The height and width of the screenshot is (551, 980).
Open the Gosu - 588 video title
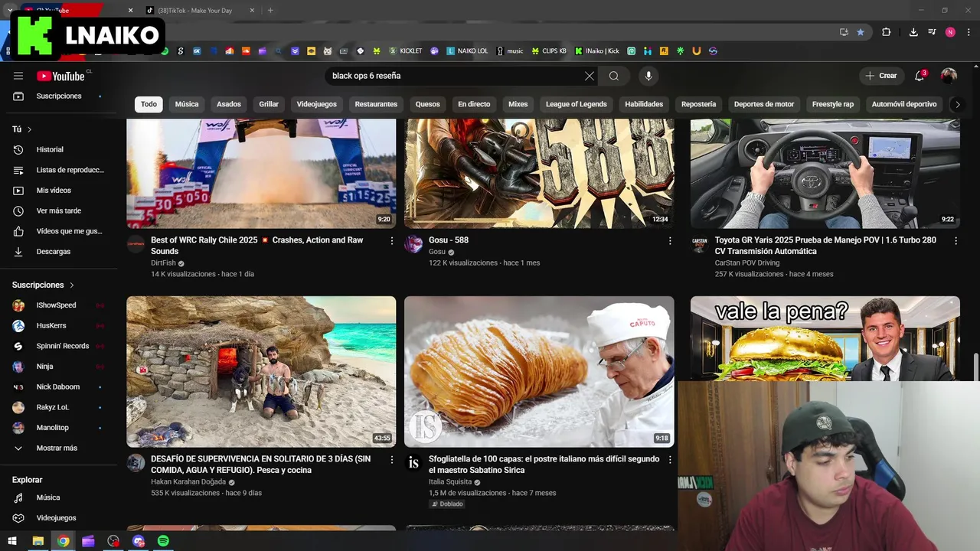[x=449, y=240]
